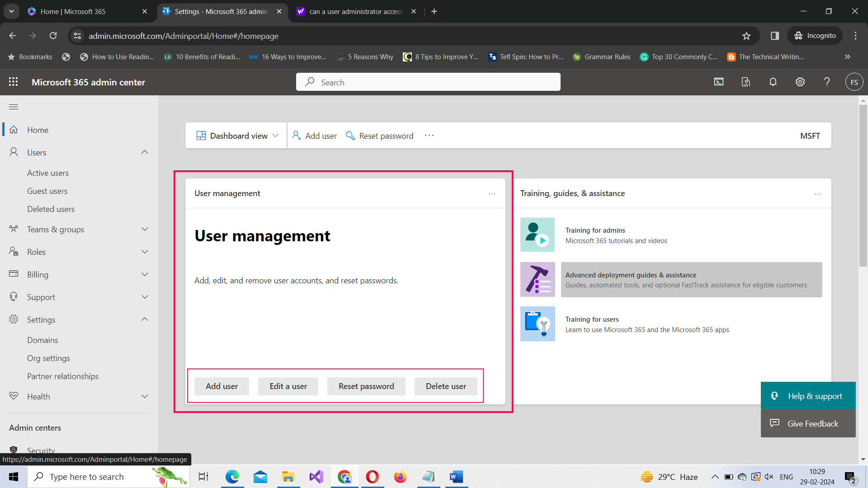Open the hamburger menu to collapse navigation
The height and width of the screenshot is (488, 868).
14,107
